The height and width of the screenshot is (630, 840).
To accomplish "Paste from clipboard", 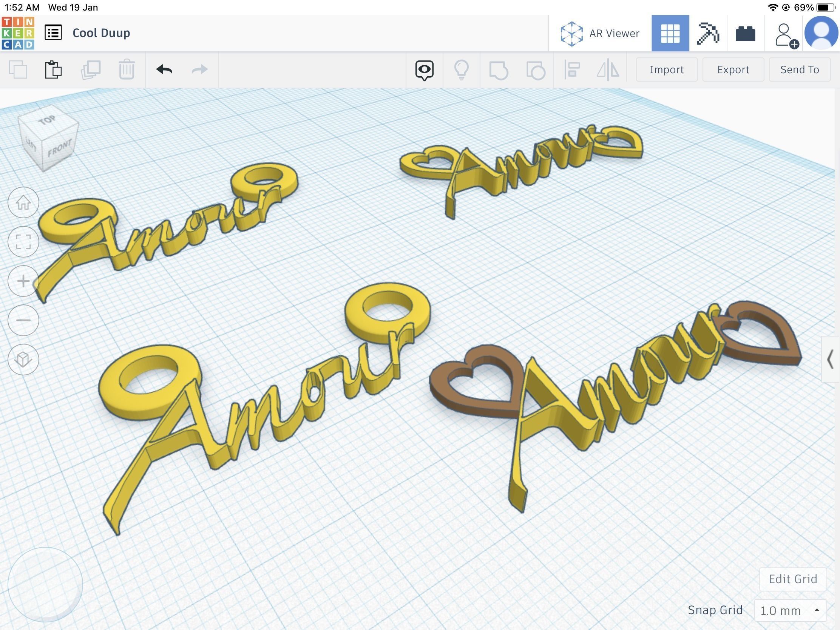I will point(53,69).
